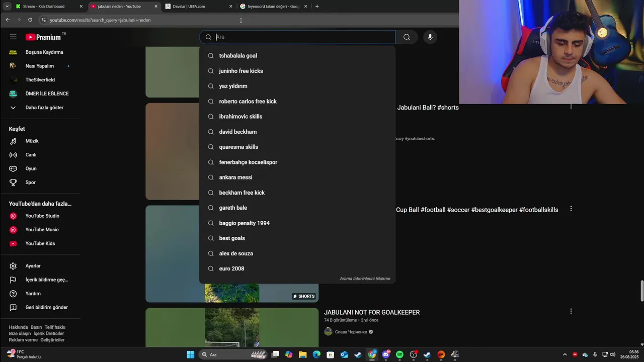Launch YouTube Kids from sidebar
Viewport: 644px width, 362px height.
click(x=40, y=244)
